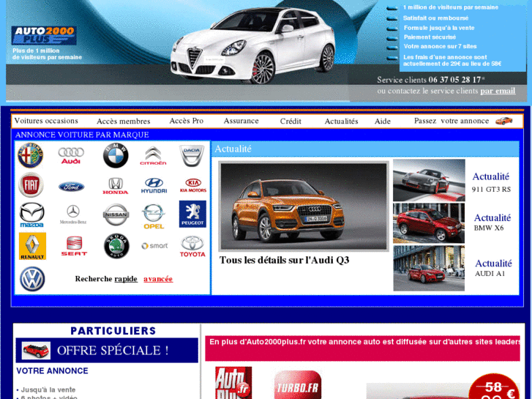
Task: Click the PARTICULIERS heading
Action: point(113,331)
